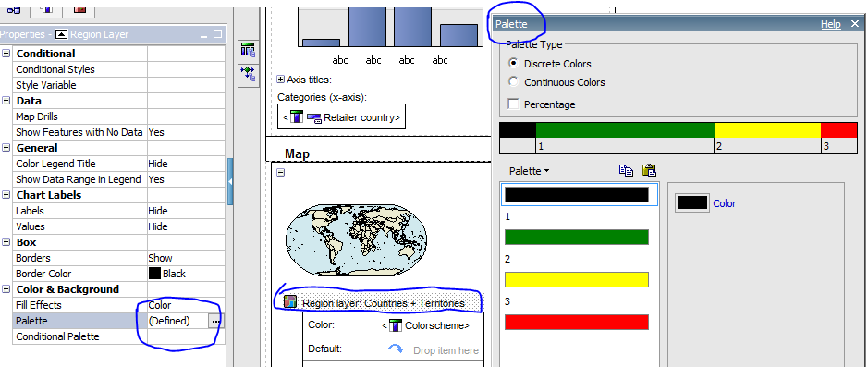This screenshot has width=868, height=367.
Task: Collapse the left pane using blue handle
Action: click(230, 181)
